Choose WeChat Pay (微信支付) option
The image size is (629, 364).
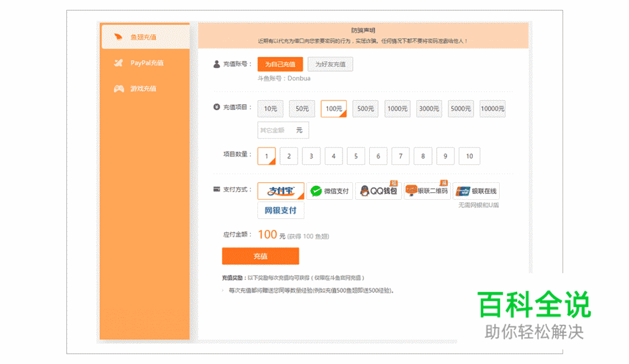click(x=330, y=191)
